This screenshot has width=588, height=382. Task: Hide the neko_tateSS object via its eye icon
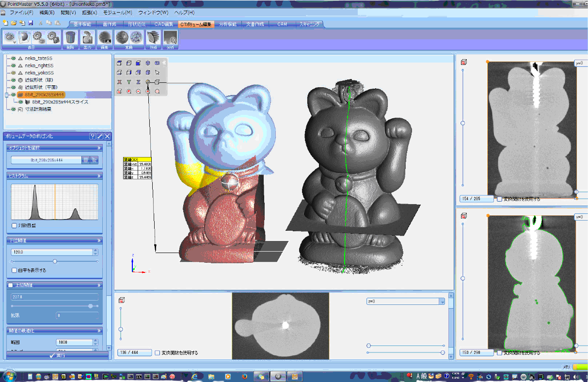pyautogui.click(x=14, y=58)
